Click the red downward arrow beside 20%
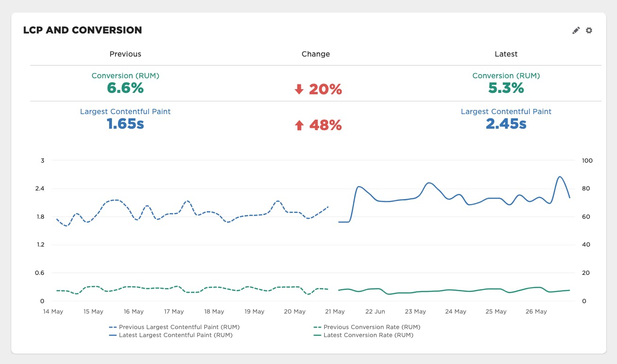617x364 pixels. pos(299,89)
